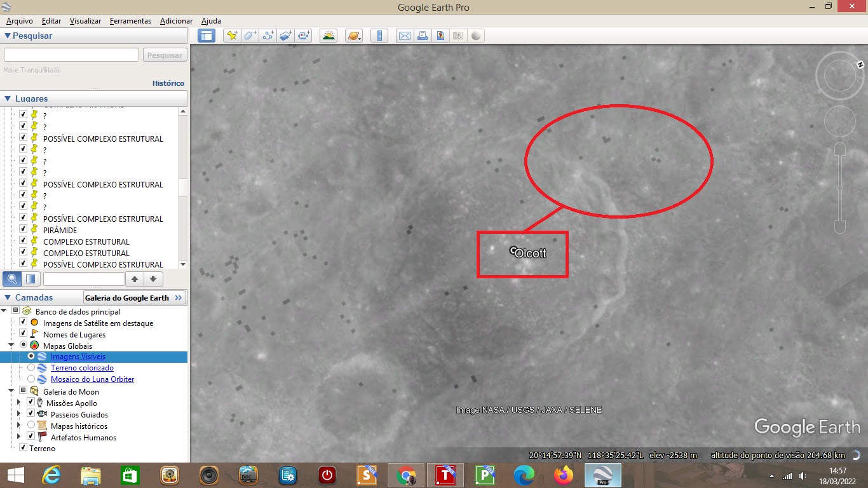
Task: Save image via toolbar icon
Action: pos(440,36)
